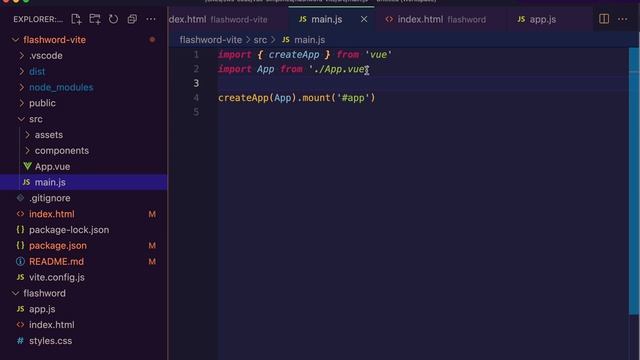This screenshot has width=640, height=360.
Task: Click JS icon beside app.js in tree
Action: pos(20,309)
